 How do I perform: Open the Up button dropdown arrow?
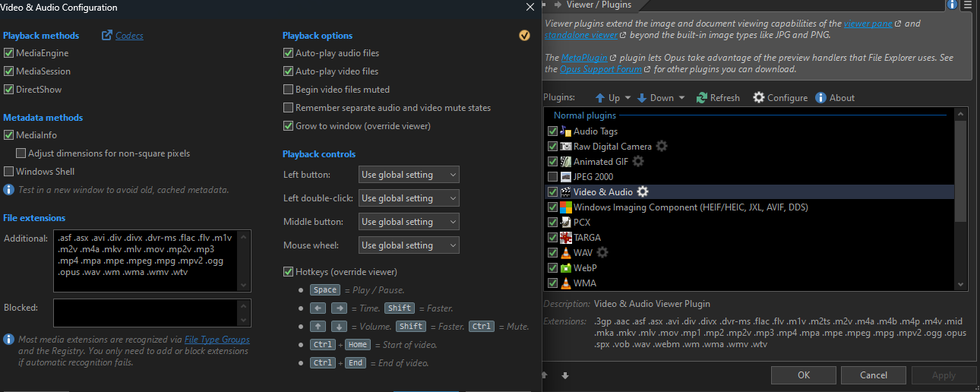(x=628, y=98)
